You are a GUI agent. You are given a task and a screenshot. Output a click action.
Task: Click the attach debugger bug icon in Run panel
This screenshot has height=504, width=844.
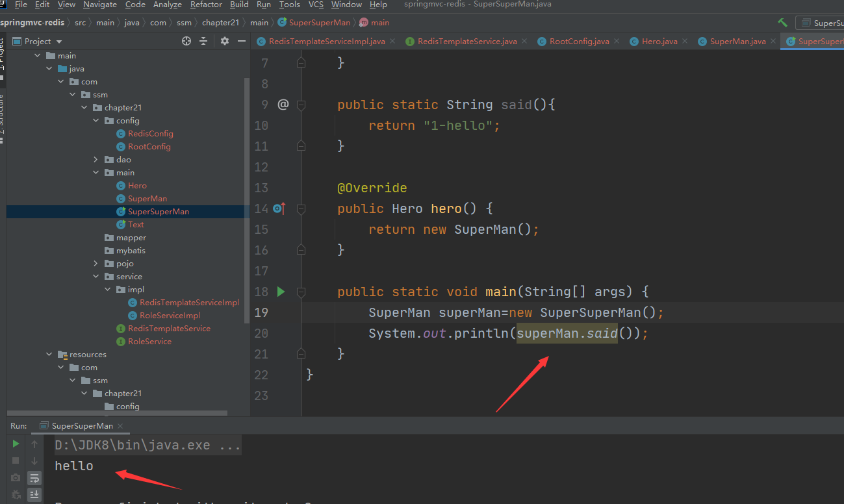pyautogui.click(x=16, y=494)
